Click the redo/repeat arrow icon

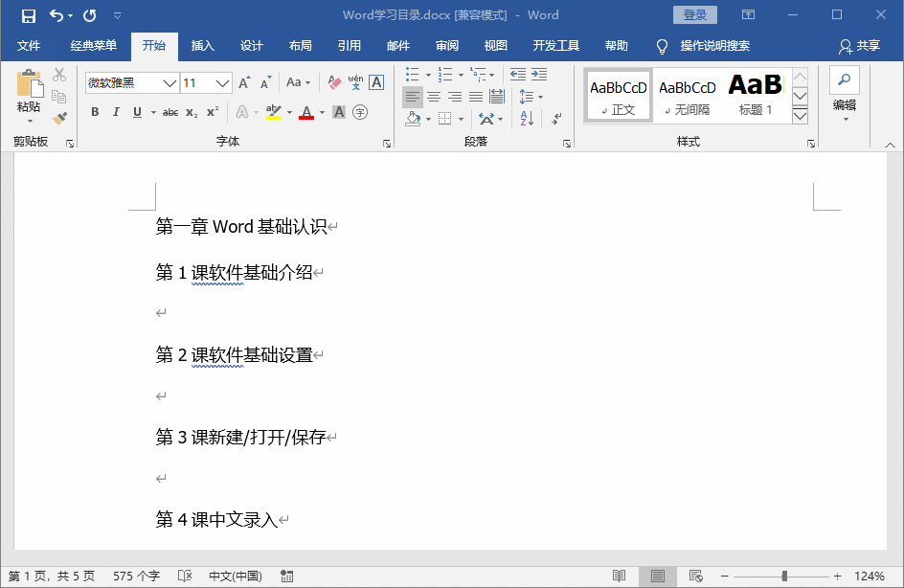[x=89, y=15]
